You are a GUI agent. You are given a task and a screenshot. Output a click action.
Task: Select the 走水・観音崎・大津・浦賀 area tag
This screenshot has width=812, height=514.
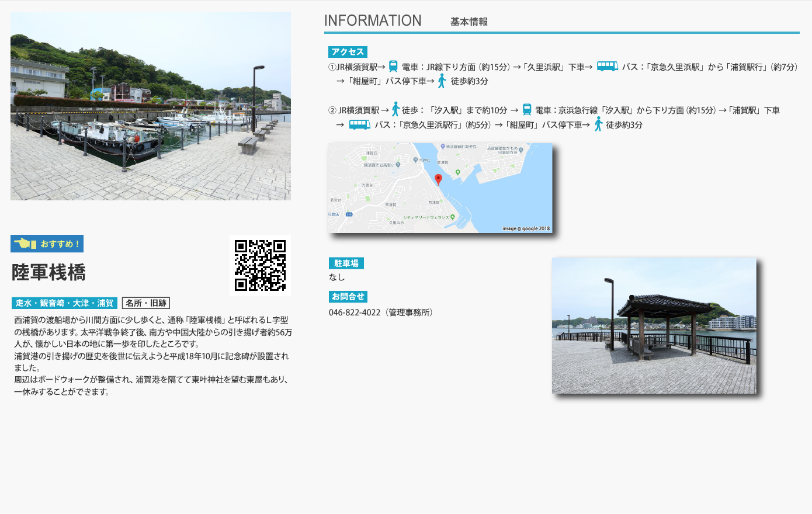click(x=64, y=303)
